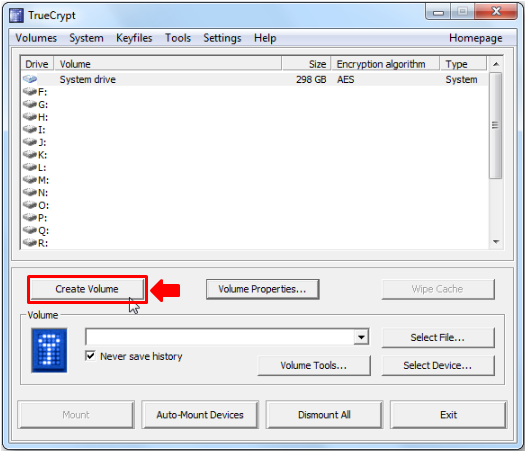Screen dimensions: 525x451
Task: Select drive M: icon in list
Action: click(30, 180)
